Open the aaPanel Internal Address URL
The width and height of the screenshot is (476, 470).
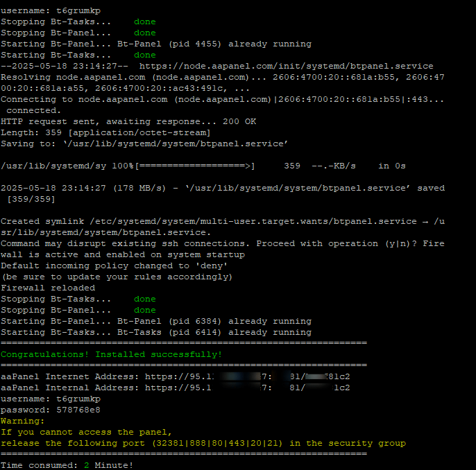click(247, 388)
